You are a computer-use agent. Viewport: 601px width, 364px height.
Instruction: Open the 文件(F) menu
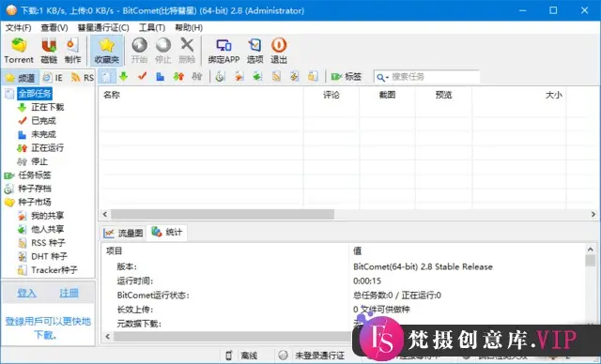(18, 27)
